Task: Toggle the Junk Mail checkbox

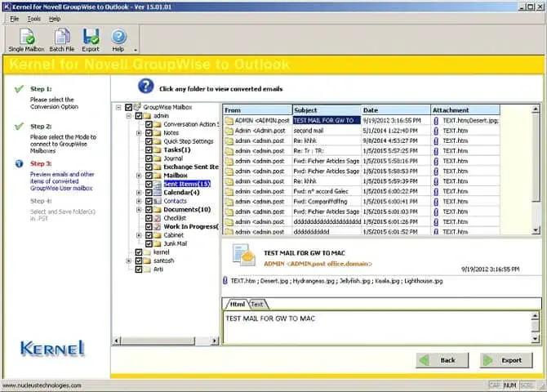Action: click(149, 243)
